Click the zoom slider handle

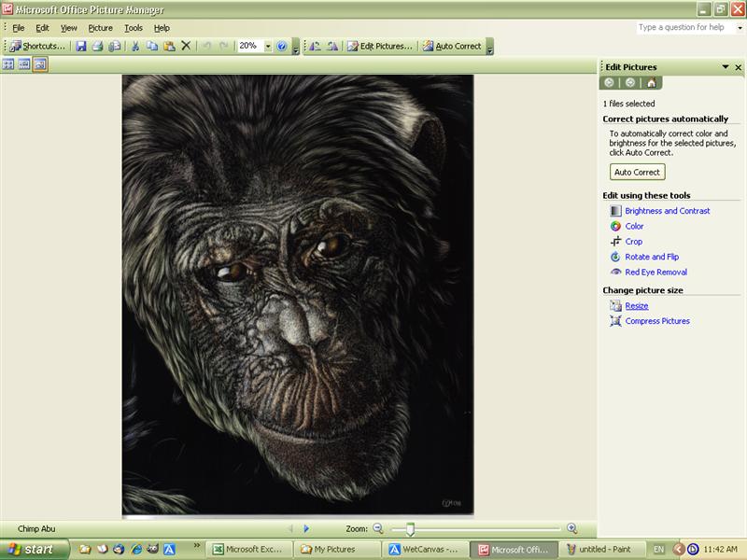[410, 528]
